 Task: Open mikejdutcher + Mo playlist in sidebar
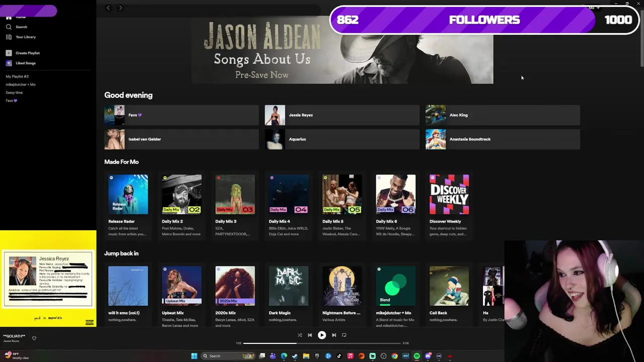(21, 84)
